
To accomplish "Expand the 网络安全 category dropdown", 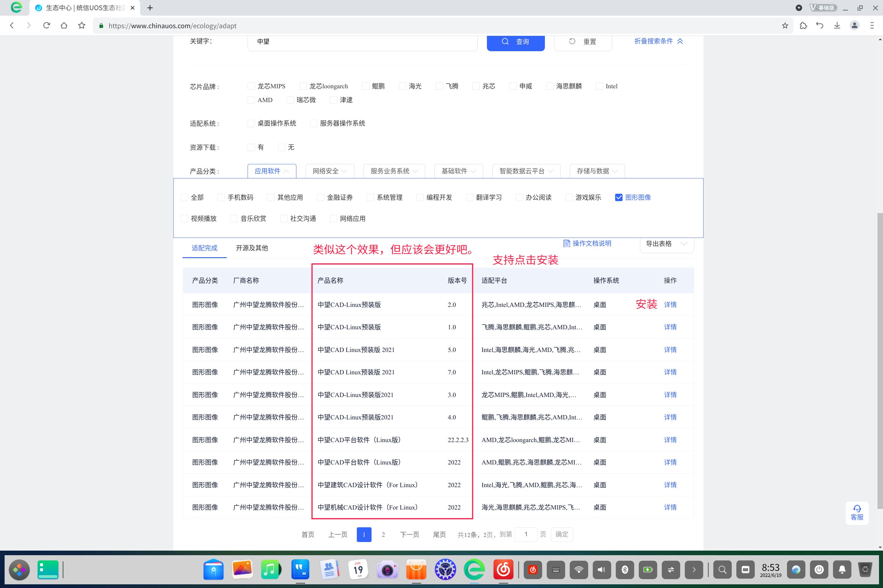I will click(x=329, y=171).
